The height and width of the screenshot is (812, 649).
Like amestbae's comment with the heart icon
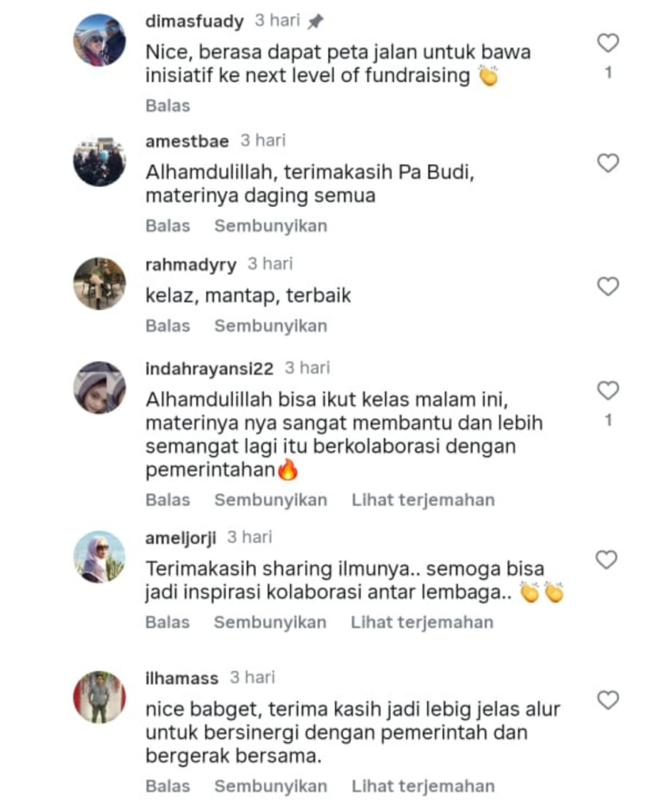pos(608,163)
